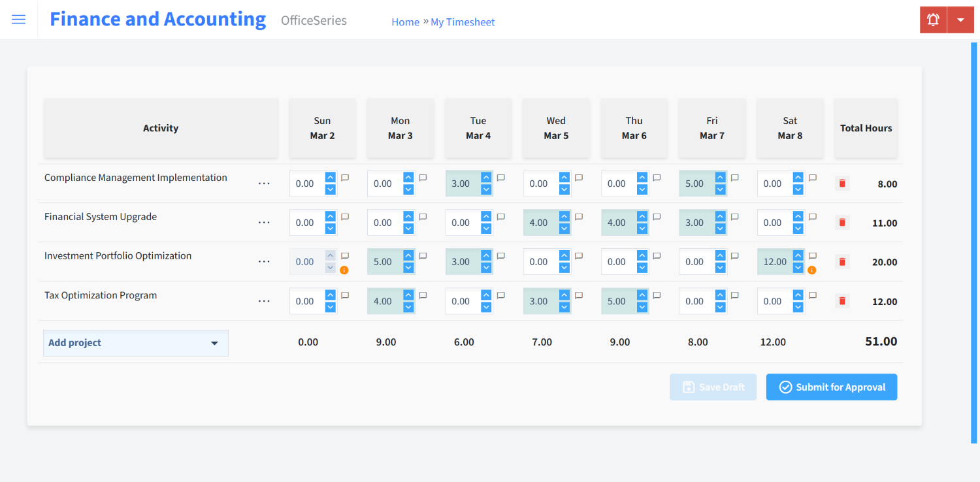The width and height of the screenshot is (980, 482).
Task: Open comment for Compliance Management Tuesday entry
Action: click(x=501, y=178)
